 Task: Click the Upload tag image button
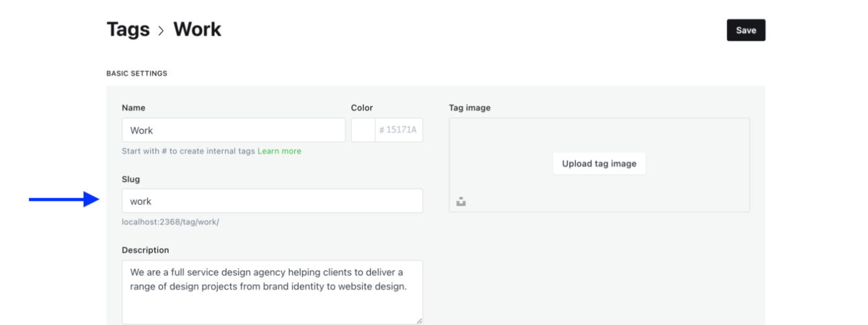[599, 164]
